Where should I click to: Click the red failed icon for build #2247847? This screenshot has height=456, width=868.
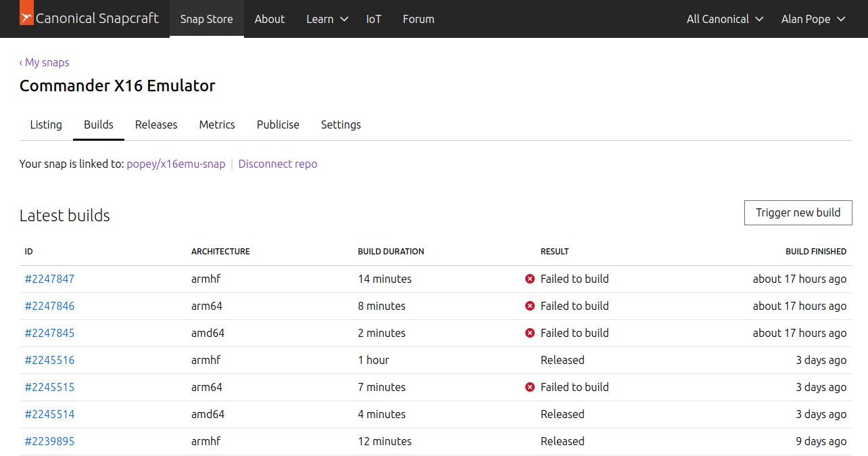tap(530, 279)
